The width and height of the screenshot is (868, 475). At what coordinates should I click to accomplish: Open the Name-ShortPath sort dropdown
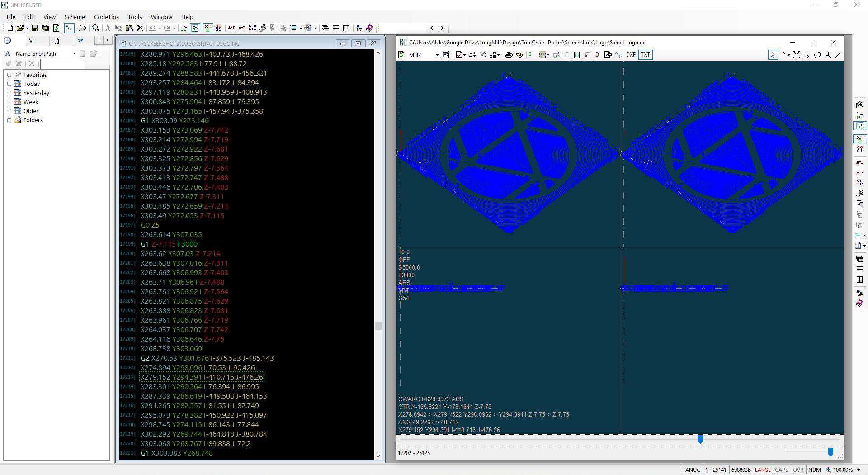(x=74, y=53)
